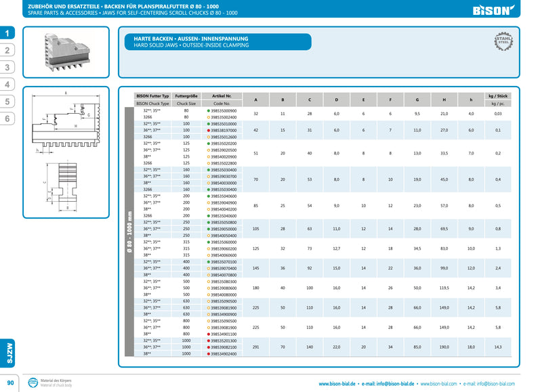Open section tab 6 on left
Viewport: 542px width, 392px height.
[x=7, y=118]
